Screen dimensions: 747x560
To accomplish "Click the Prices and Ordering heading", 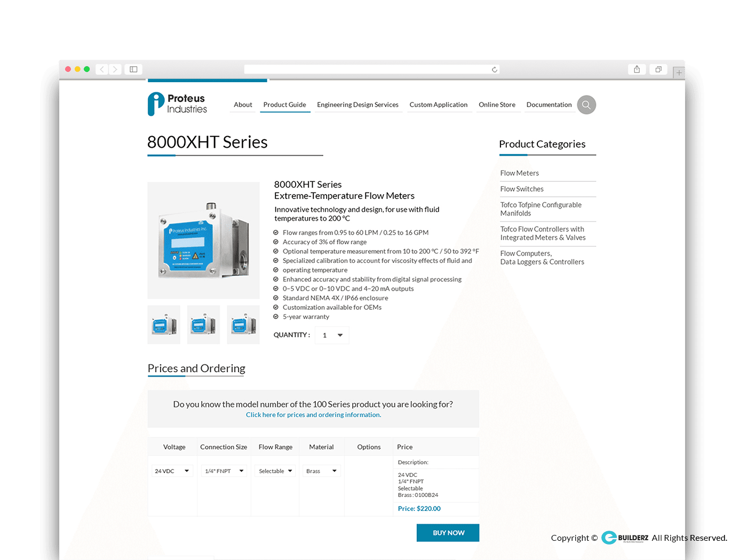I will pyautogui.click(x=196, y=369).
